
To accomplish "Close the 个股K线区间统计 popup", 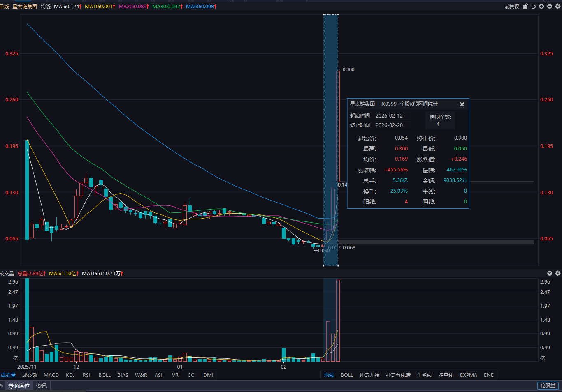I will click(462, 104).
